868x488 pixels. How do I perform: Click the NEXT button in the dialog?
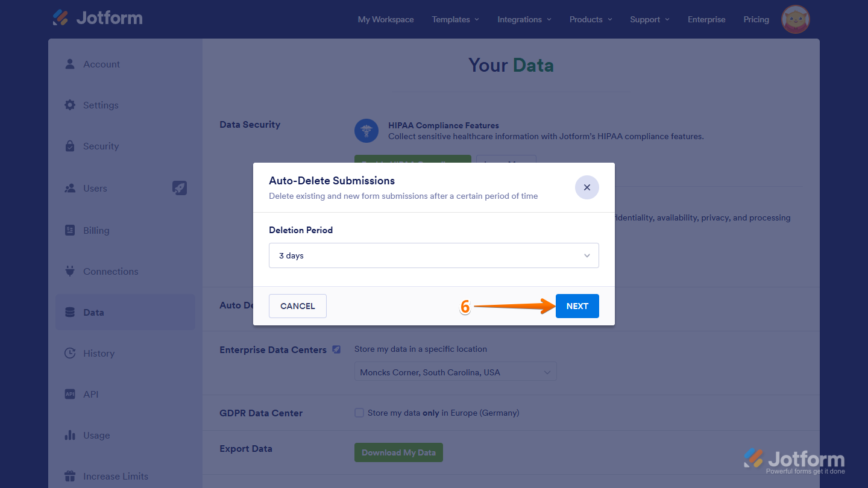pos(577,305)
